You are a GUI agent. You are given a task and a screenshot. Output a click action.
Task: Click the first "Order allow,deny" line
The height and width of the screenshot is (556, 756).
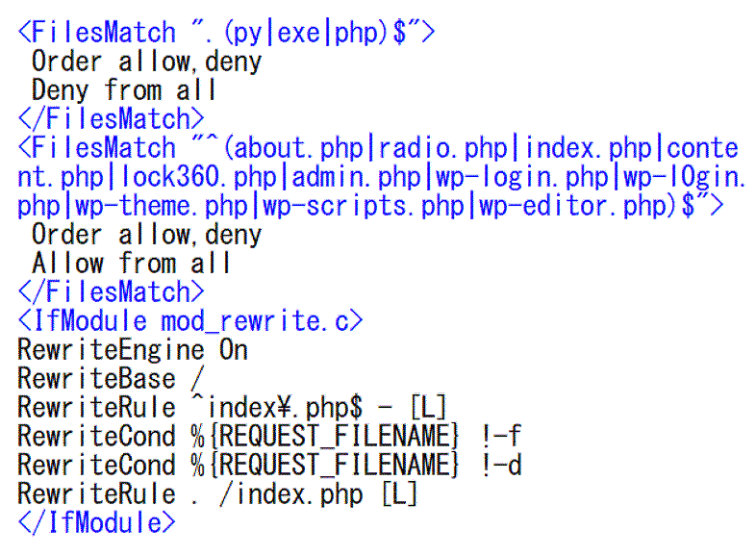coord(146,62)
